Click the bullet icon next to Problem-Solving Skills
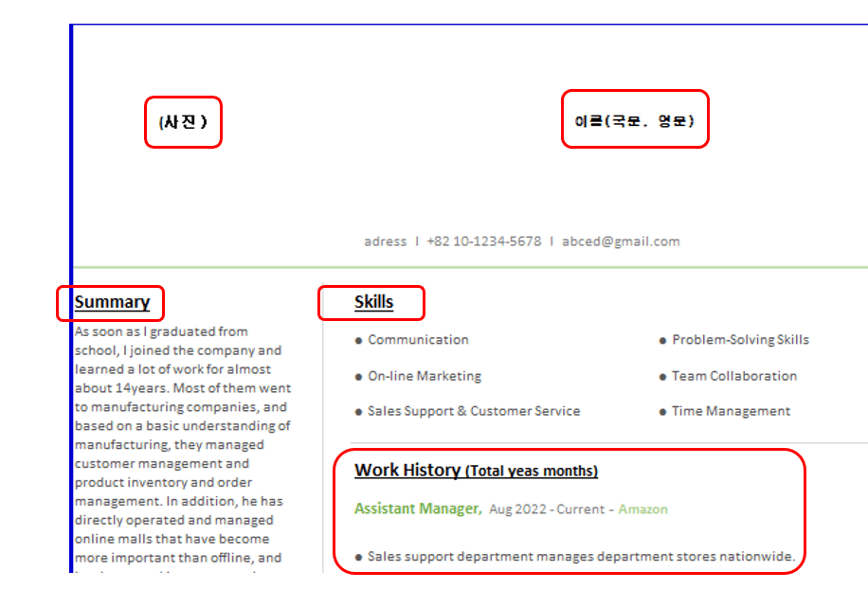This screenshot has height=607, width=868. (x=662, y=339)
